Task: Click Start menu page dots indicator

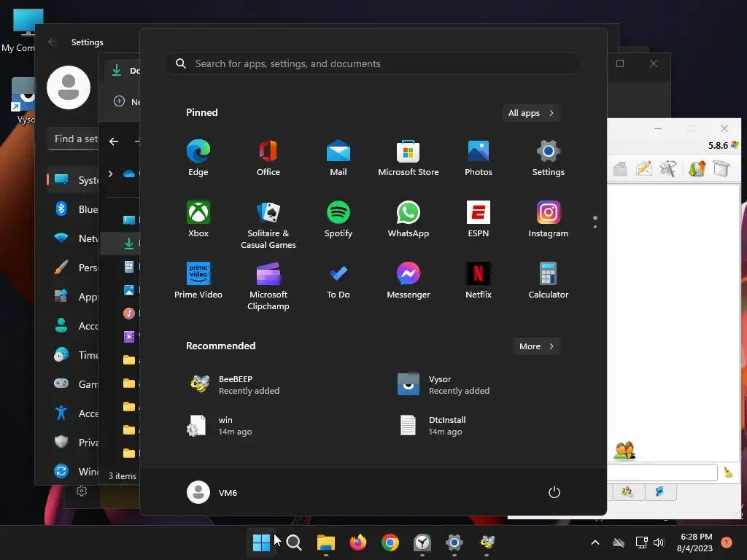Action: [595, 222]
